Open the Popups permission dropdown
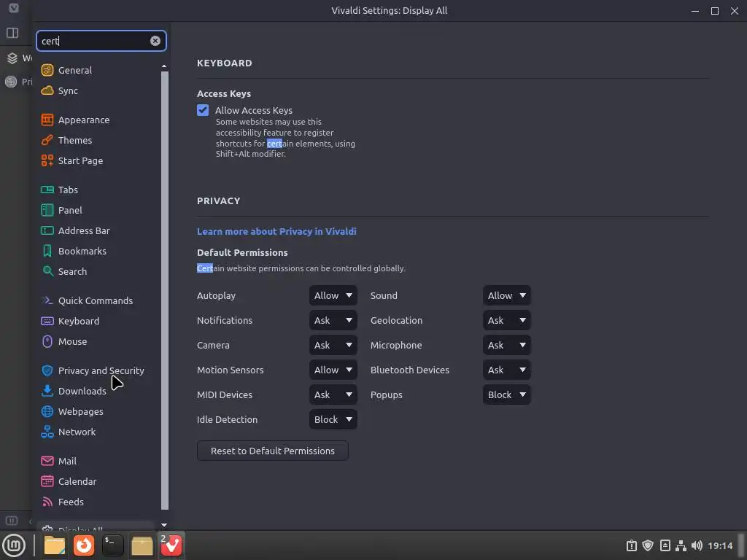Image resolution: width=747 pixels, height=560 pixels. [506, 394]
